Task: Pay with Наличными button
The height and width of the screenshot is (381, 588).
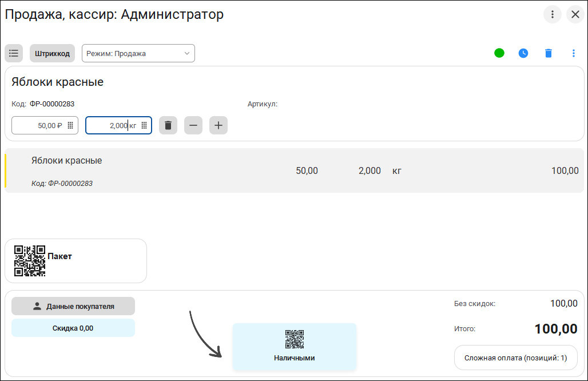Action: point(295,347)
